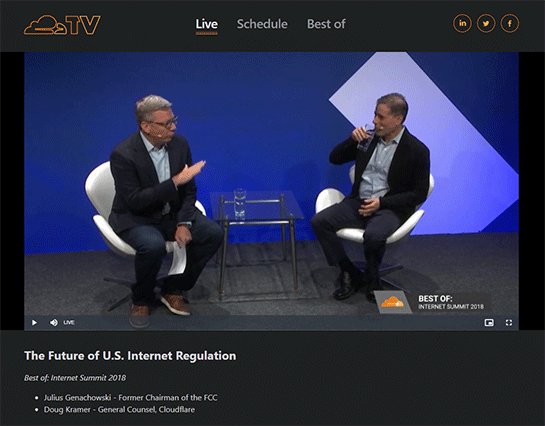
Task: Toggle picture-in-picture mode
Action: 489,323
